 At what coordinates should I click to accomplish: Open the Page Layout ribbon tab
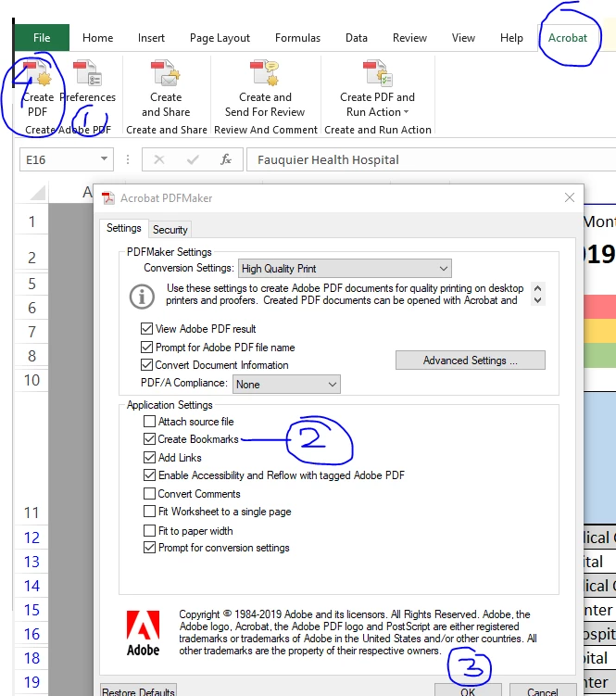220,38
